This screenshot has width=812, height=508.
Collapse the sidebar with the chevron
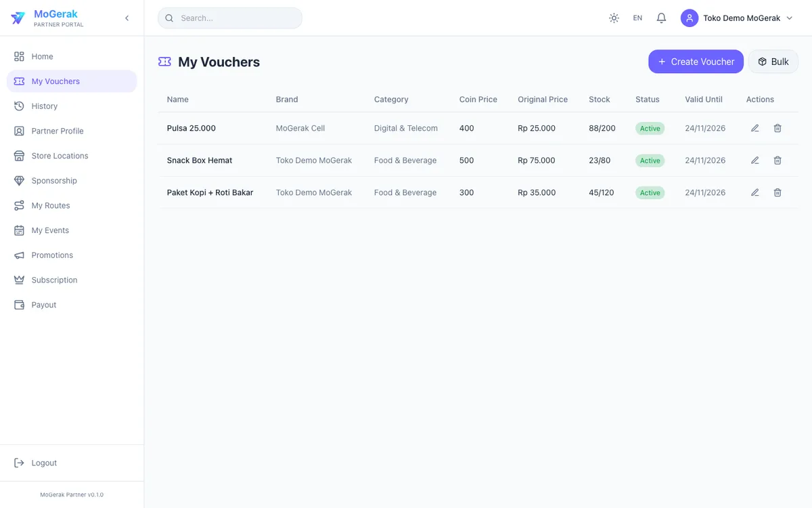click(127, 18)
